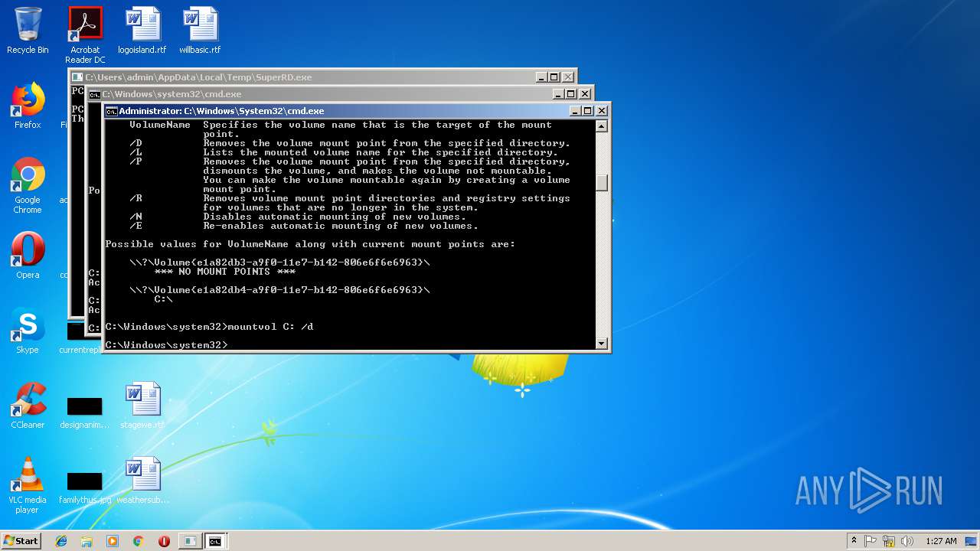Open CCleaner desktop shortcut

(x=28, y=406)
